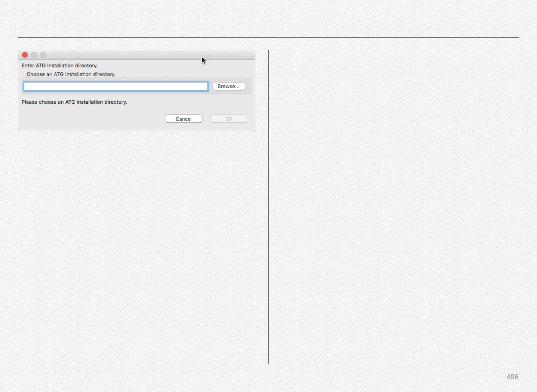Click the 'Choose an ATG Installation directory.' label
Image resolution: width=537 pixels, height=392 pixels.
point(71,74)
